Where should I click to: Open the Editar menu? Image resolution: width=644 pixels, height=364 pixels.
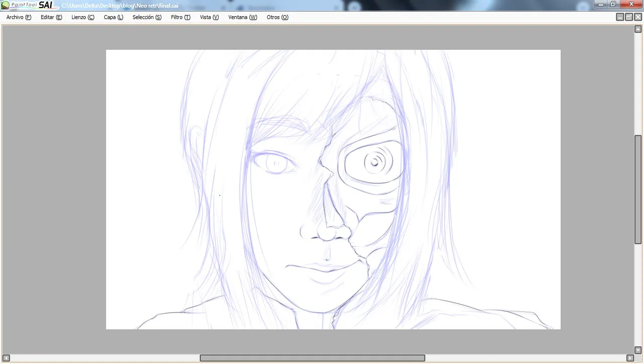tap(51, 17)
